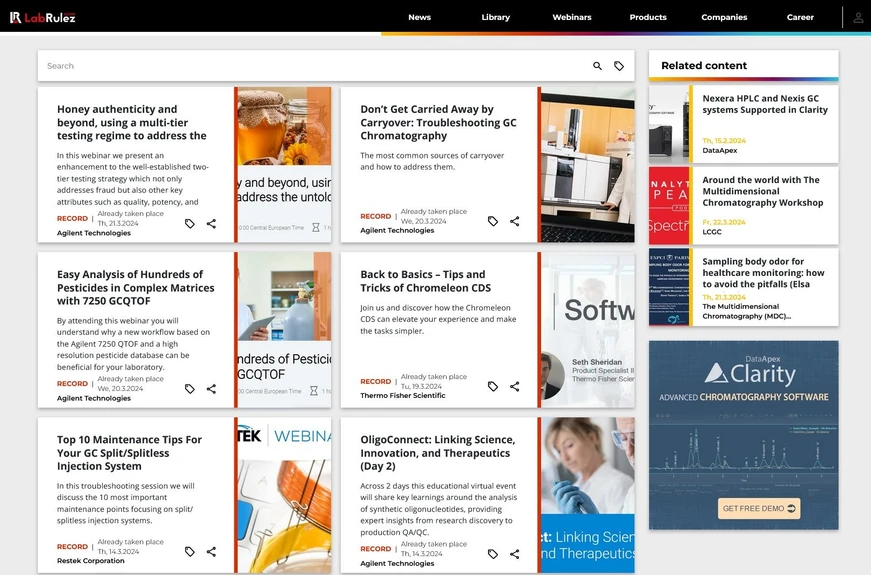Click LCGC label under workshop article
This screenshot has height=575, width=871.
[x=712, y=232]
